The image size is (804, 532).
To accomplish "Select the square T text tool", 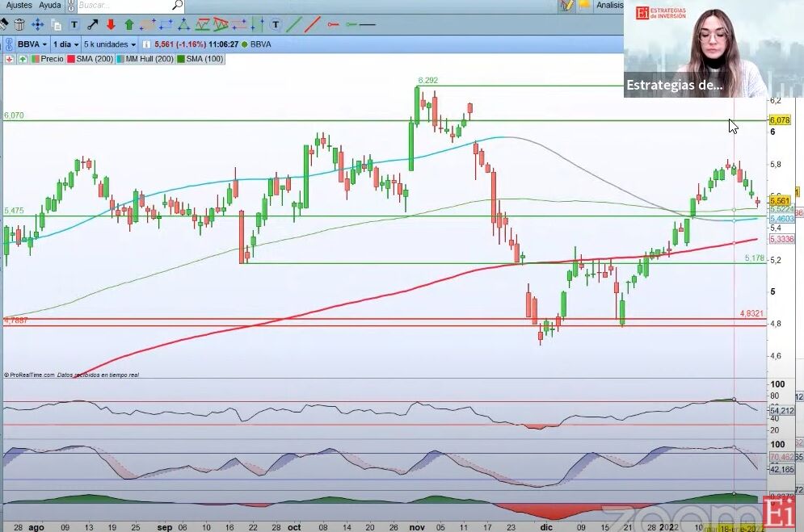I will (74, 24).
